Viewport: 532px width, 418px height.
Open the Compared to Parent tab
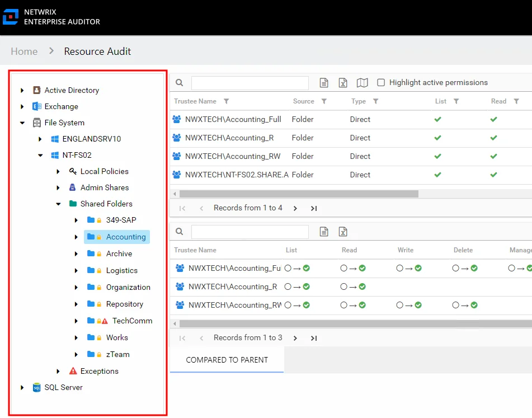click(x=227, y=360)
